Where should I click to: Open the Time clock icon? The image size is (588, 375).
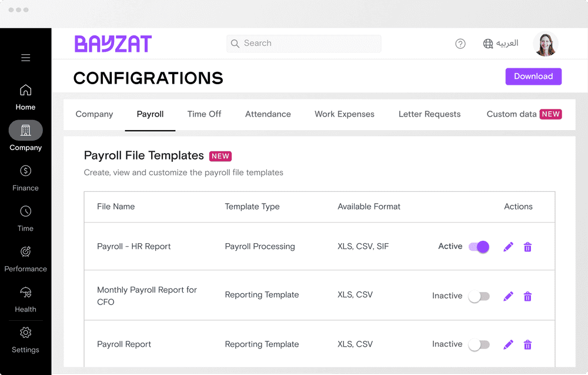(x=25, y=211)
